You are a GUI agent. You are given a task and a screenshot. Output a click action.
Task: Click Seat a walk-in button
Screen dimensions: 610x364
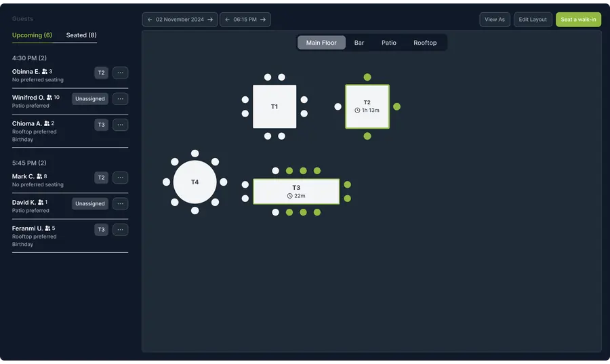[x=578, y=20]
